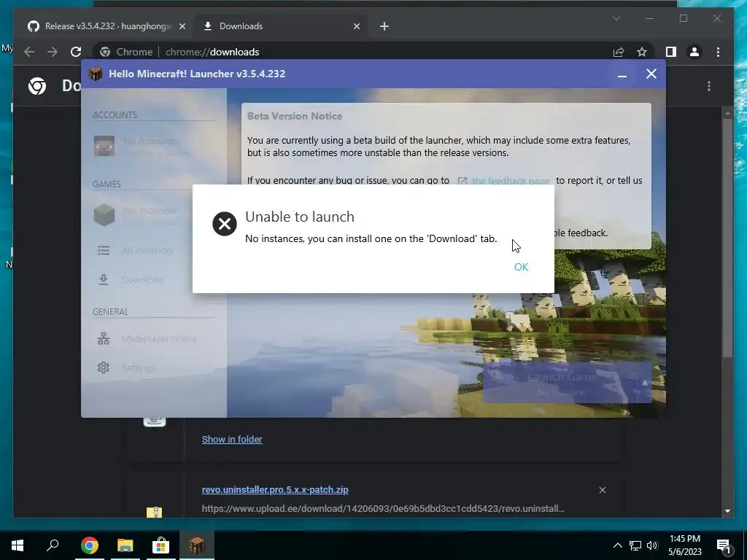Reload the Chrome downloads page
Viewport: 747px width, 560px height.
coord(76,52)
